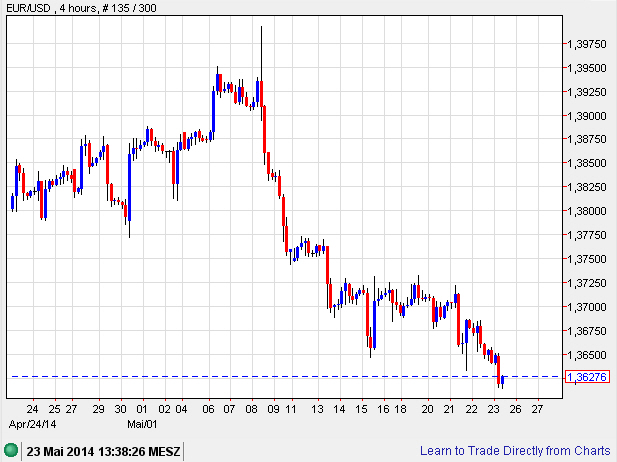Click the latest blue candle below the price line
Screen dimensions: 617x462
(502, 381)
